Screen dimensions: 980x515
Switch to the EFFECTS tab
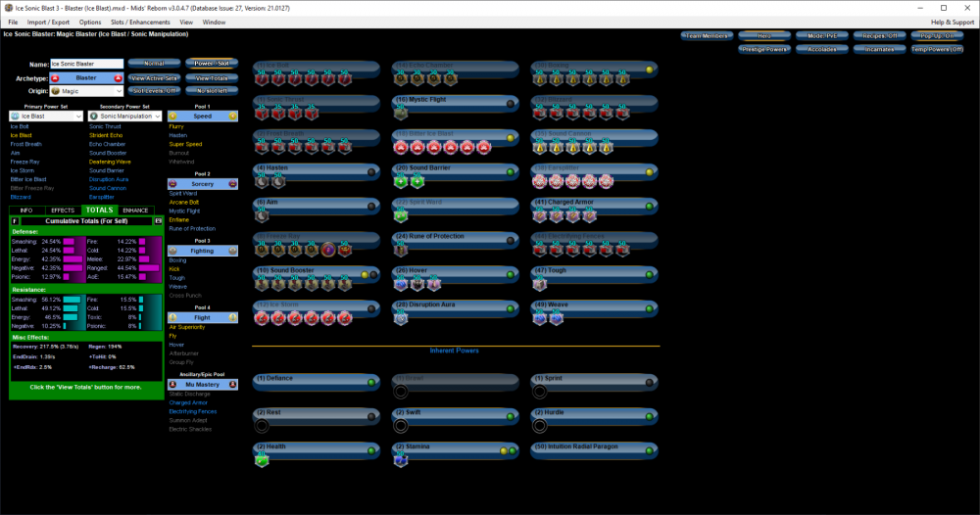point(63,210)
